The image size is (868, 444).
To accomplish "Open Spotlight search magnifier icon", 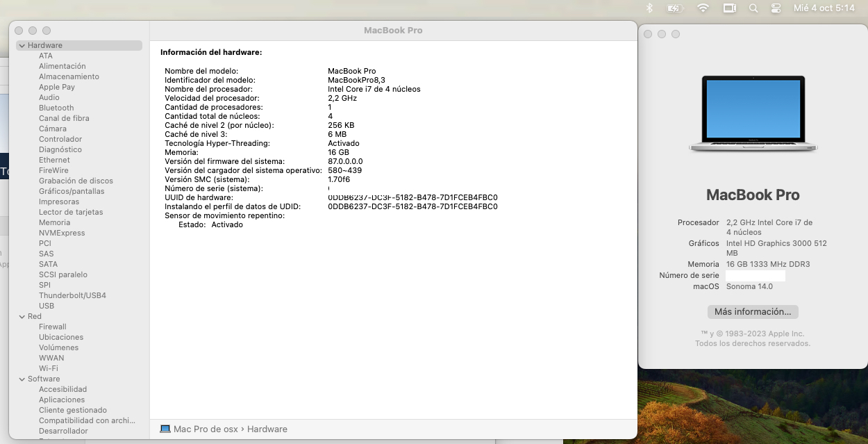I will [x=753, y=8].
